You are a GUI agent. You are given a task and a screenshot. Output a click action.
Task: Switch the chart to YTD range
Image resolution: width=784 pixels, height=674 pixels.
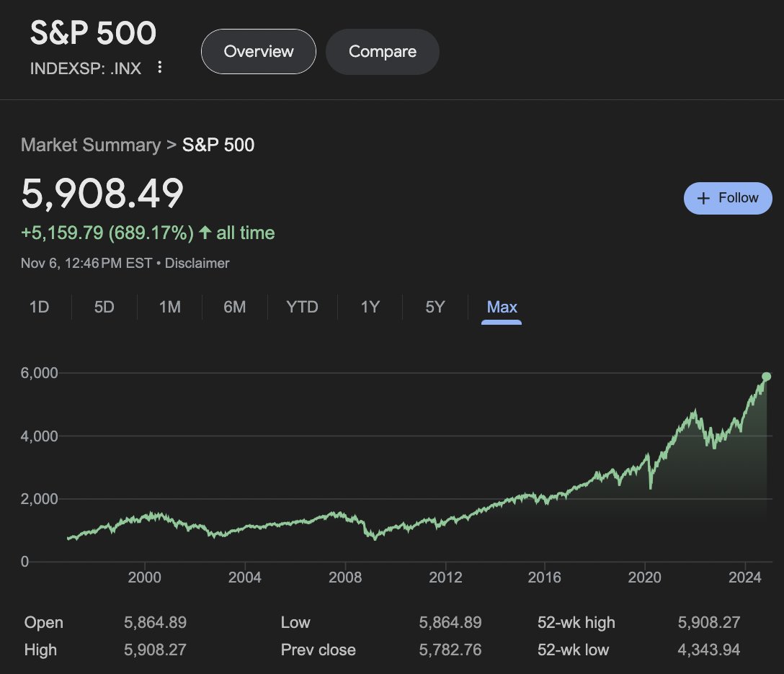[302, 307]
